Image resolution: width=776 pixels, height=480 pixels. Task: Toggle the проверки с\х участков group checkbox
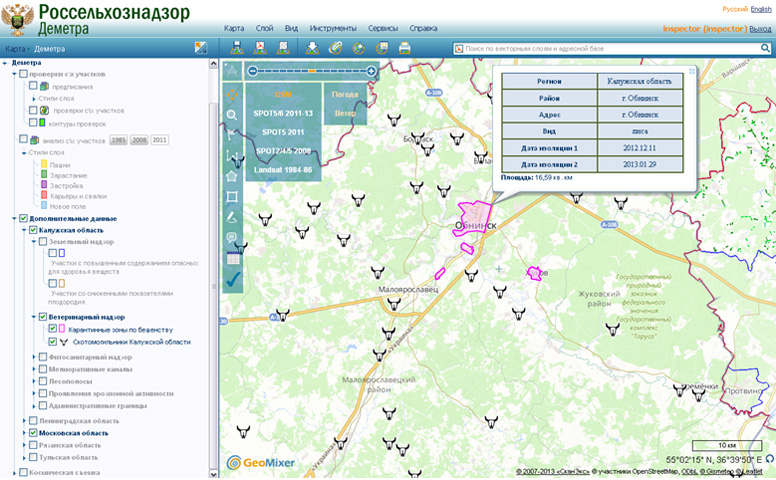click(x=23, y=74)
